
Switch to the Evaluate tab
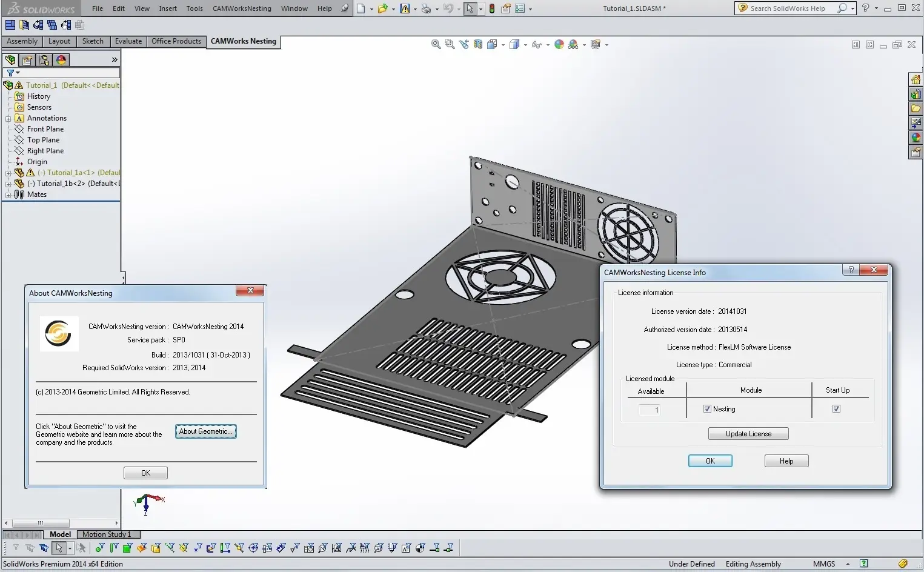128,41
